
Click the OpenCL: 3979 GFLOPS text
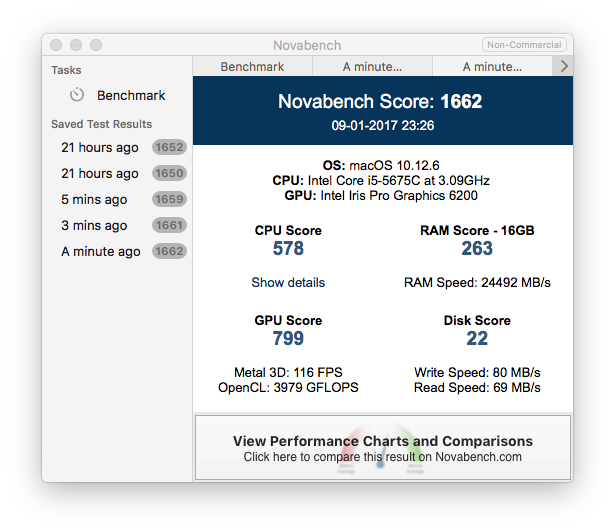[288, 387]
